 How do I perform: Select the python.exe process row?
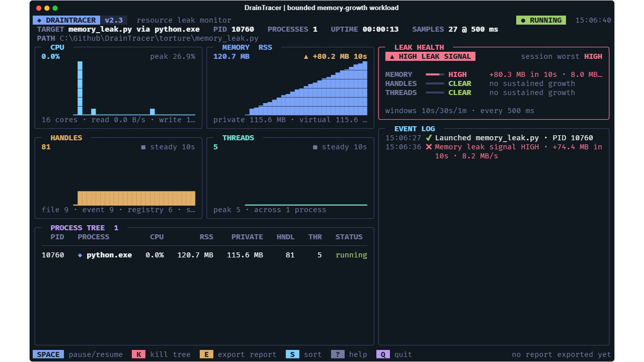[x=204, y=255]
